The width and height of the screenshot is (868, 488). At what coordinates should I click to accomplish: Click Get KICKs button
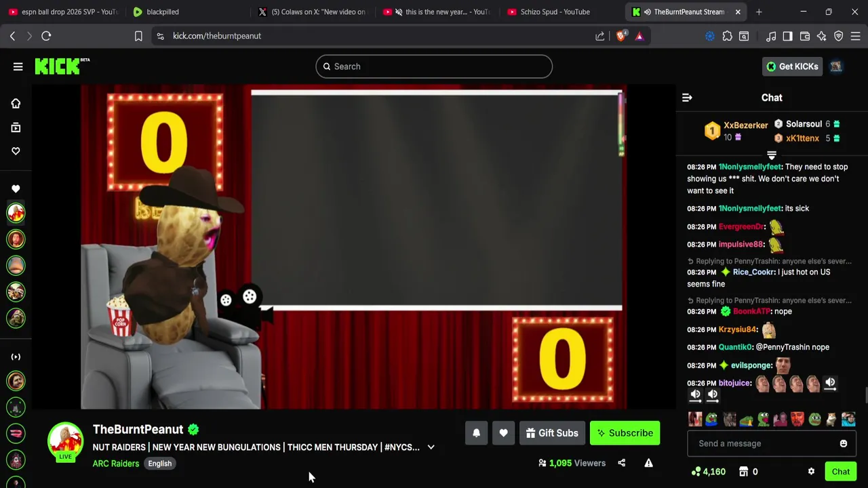[x=792, y=66]
